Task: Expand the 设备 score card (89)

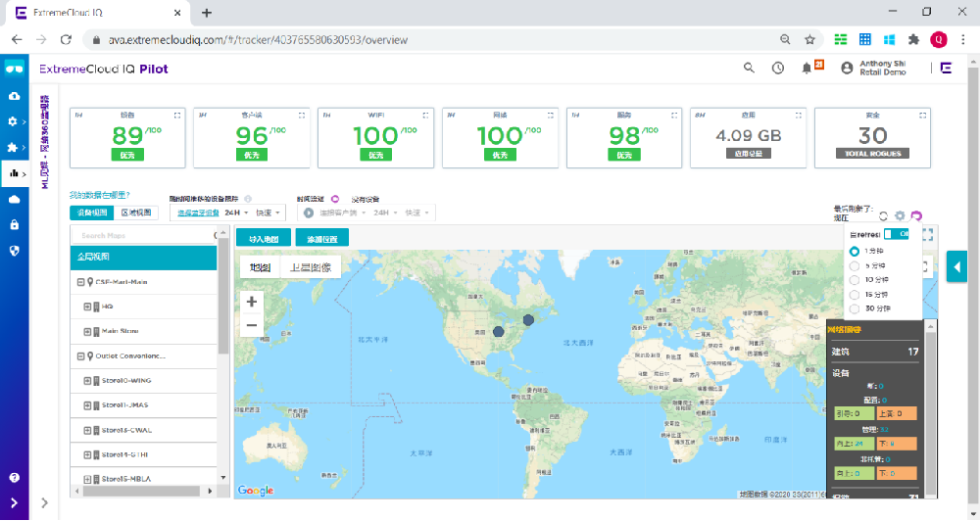Action: click(x=177, y=115)
